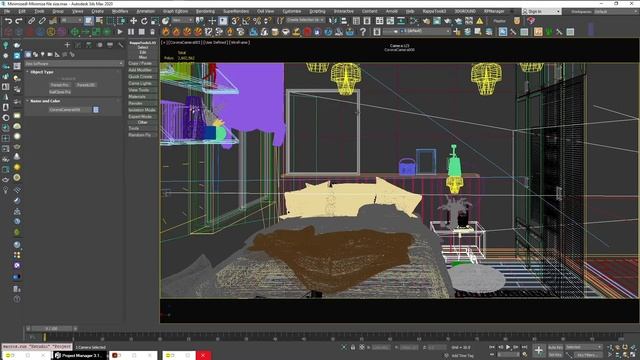
Task: Open the reference coordinate system dropdown
Action: [x=182, y=20]
